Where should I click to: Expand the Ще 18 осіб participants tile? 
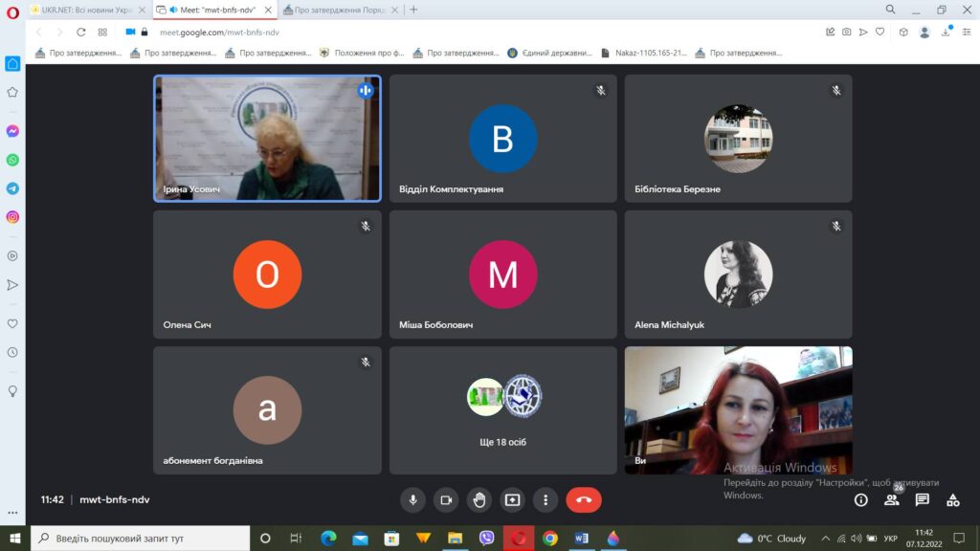[503, 411]
